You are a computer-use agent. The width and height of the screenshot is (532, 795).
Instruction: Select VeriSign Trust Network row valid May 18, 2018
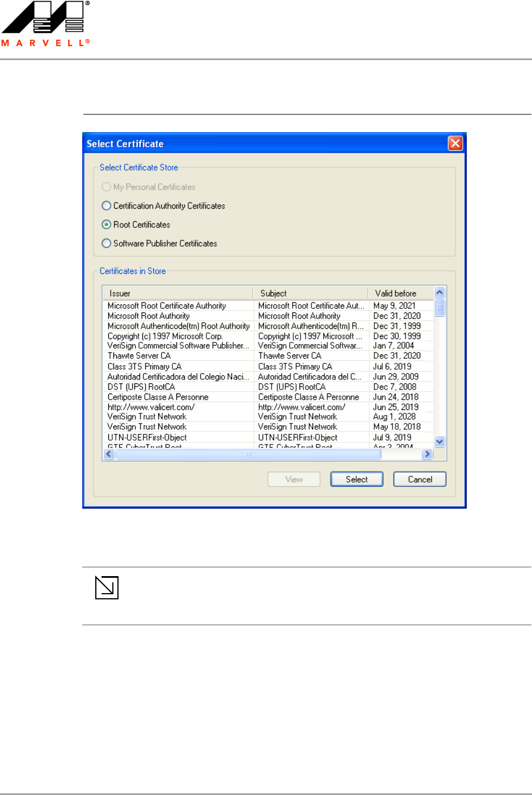[147, 426]
